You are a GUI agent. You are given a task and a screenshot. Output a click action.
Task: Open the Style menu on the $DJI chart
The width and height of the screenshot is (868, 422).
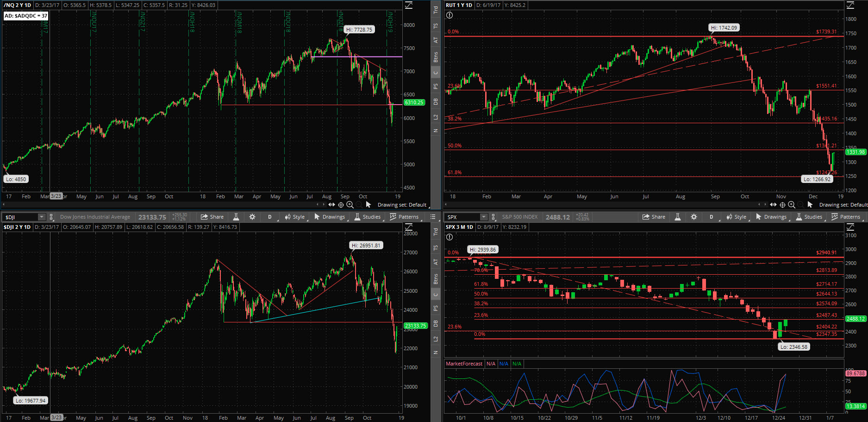point(295,217)
